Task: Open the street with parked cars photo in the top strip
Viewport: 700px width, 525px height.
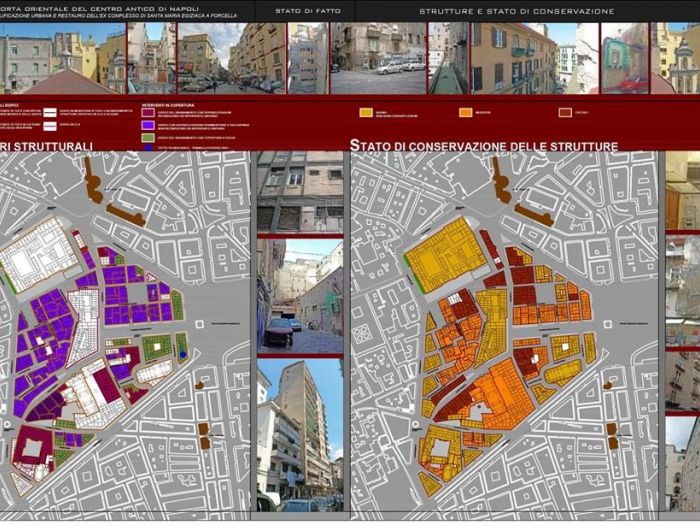Action: [231, 58]
